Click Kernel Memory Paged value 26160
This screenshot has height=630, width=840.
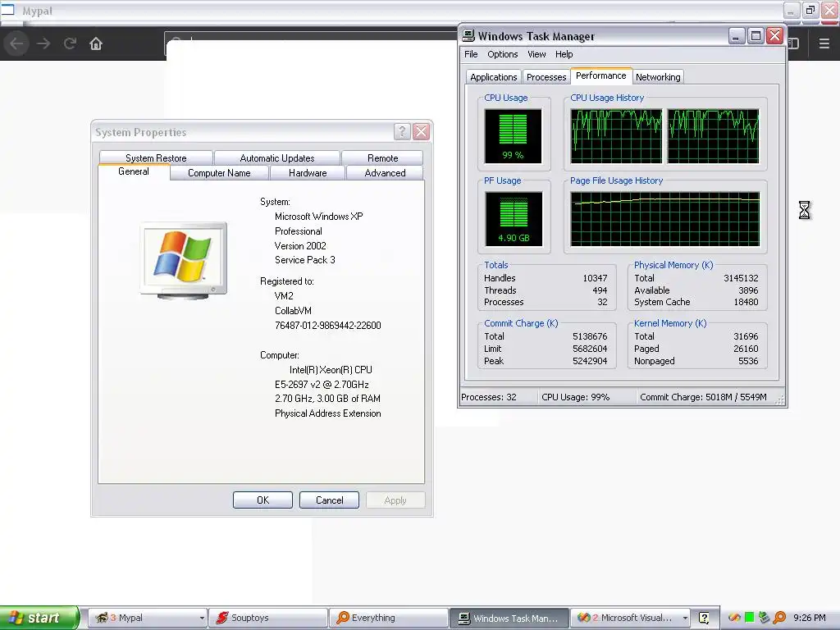coord(746,349)
